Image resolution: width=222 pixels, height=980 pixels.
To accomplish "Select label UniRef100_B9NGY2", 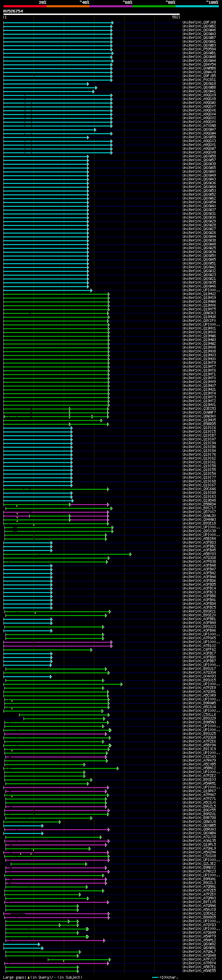I will click(199, 867).
